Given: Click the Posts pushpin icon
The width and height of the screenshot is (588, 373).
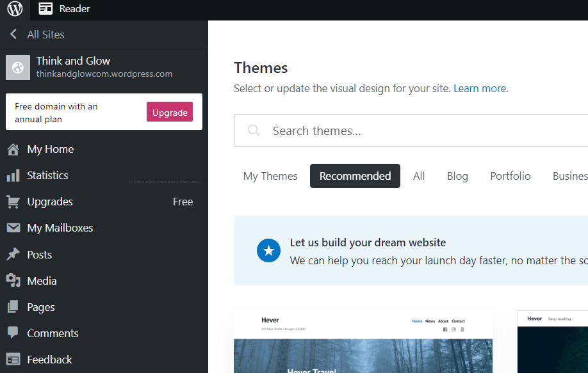Looking at the screenshot, I should 13,255.
